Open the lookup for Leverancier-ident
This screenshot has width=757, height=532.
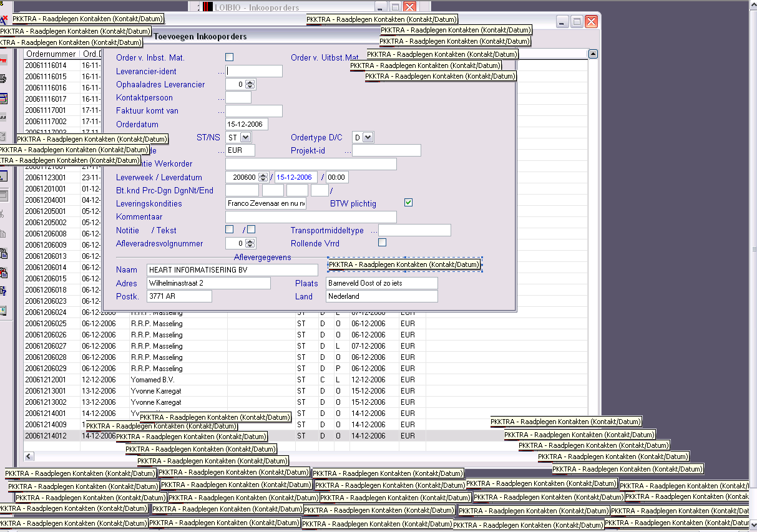click(x=221, y=72)
